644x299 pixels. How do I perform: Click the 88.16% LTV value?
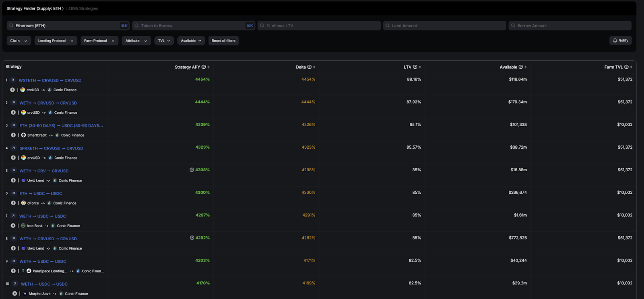[414, 80]
